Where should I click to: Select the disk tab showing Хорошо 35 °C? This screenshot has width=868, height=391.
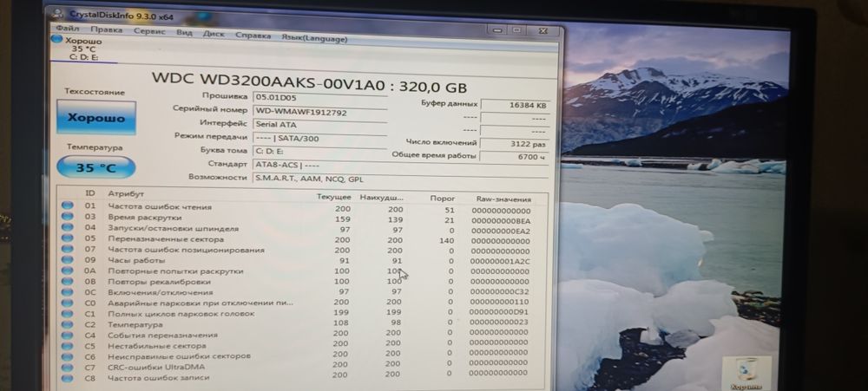[x=83, y=49]
